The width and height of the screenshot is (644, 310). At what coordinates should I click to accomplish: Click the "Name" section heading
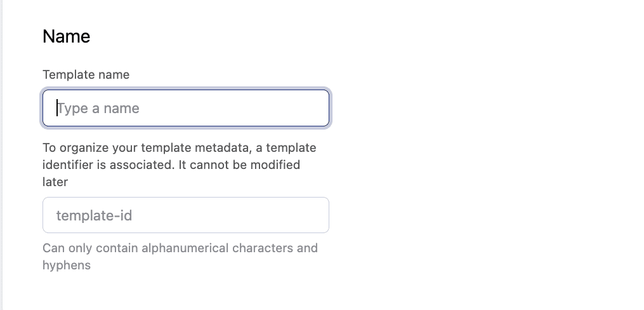click(x=66, y=37)
